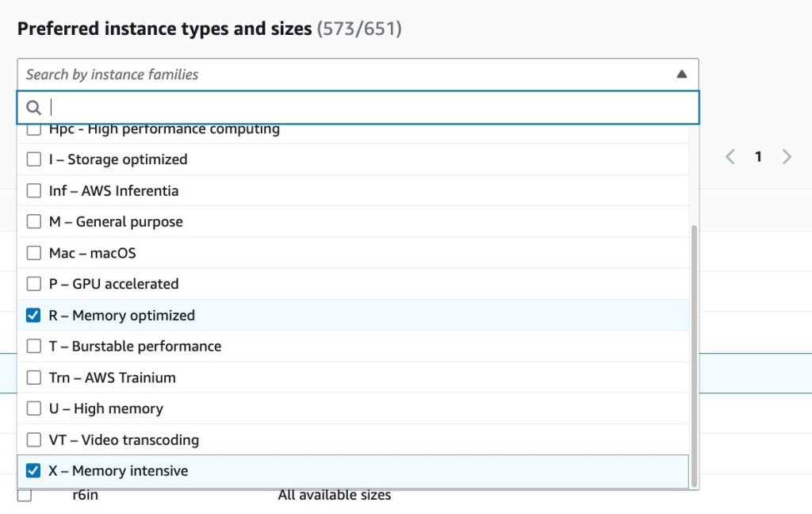
Task: Tick VT – Video transcoding checkbox
Action: pyautogui.click(x=33, y=440)
